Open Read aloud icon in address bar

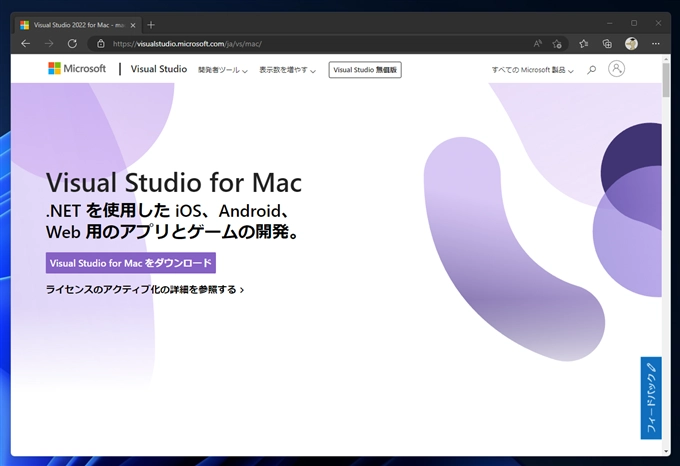[x=537, y=44]
